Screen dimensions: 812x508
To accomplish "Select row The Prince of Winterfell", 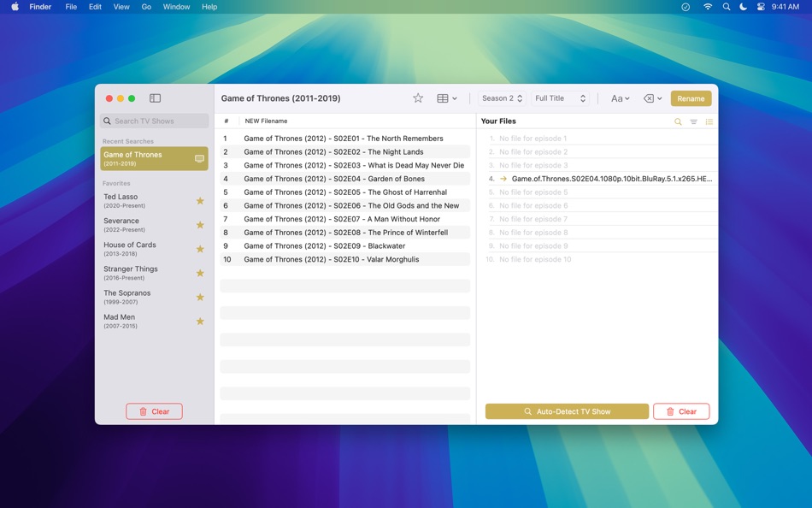I will point(345,233).
